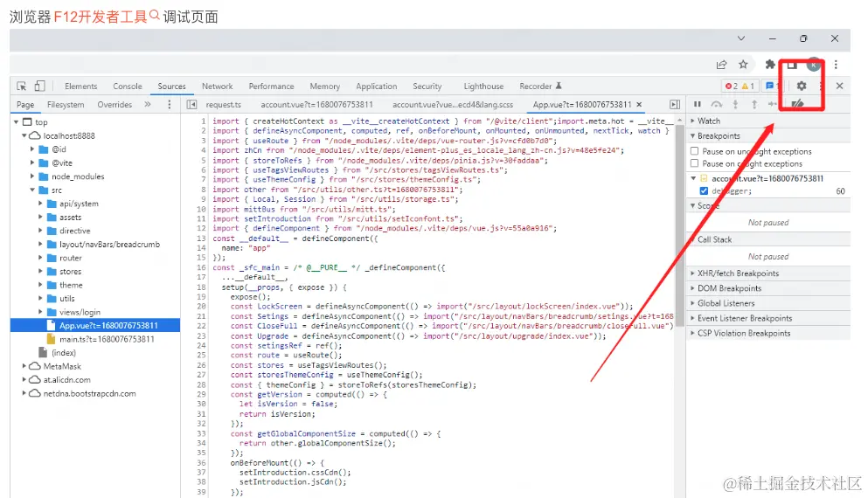Open the router folder
Viewport: 868px width, 498px height.
70,258
